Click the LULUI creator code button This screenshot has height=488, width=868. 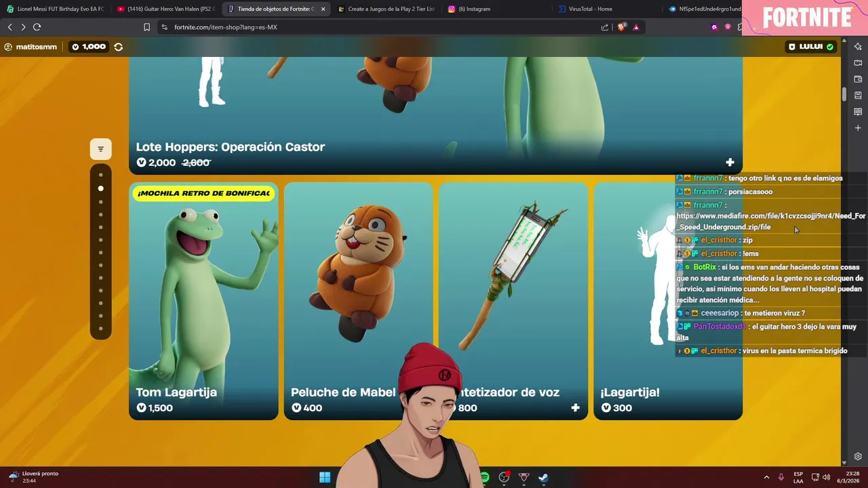(x=811, y=47)
